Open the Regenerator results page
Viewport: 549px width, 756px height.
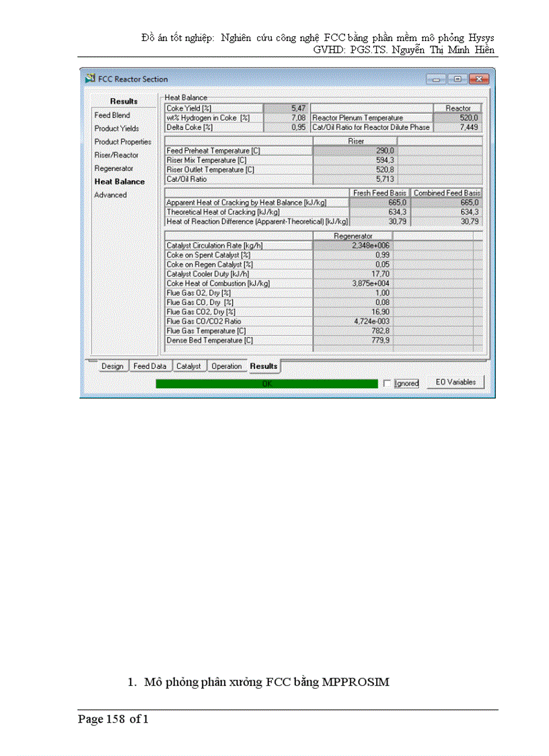114,168
